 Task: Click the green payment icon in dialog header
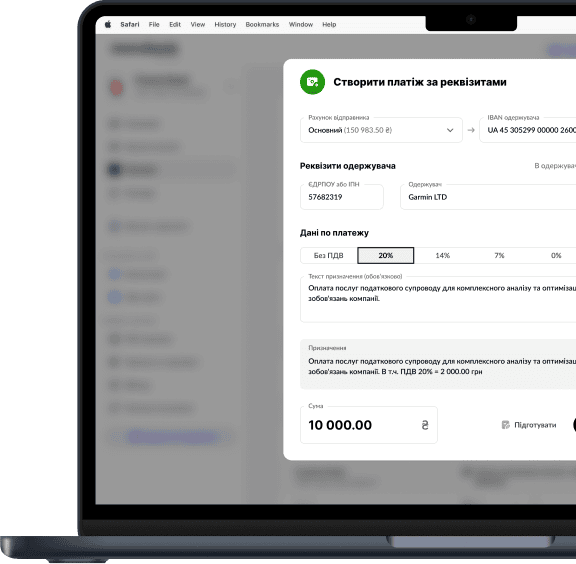point(312,82)
